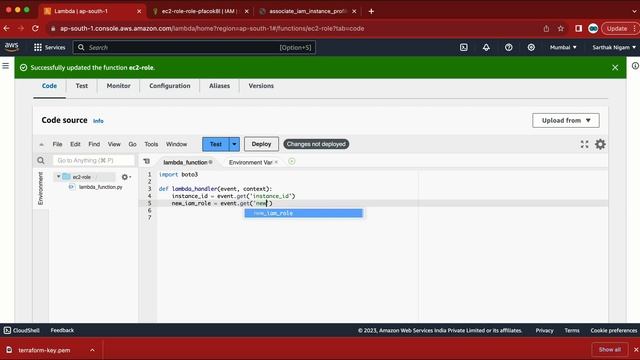Image resolution: width=640 pixels, height=360 pixels.
Task: Close the downloads bar
Action: (x=636, y=350)
